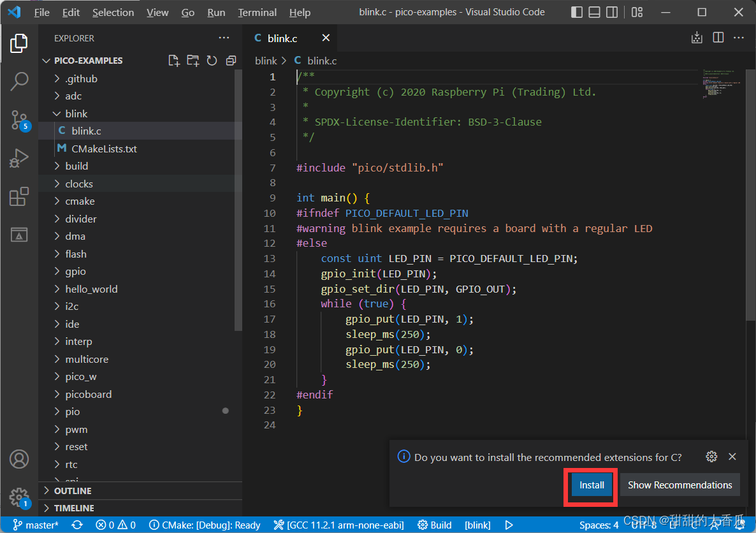Open notification settings gear

pos(711,456)
